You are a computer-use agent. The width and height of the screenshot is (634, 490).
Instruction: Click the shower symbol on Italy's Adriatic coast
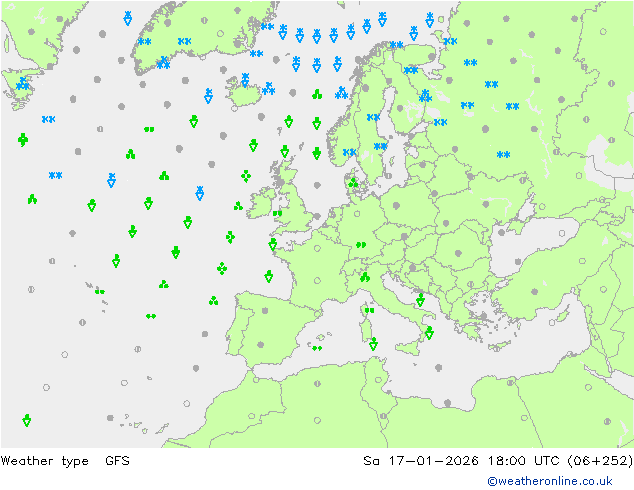[x=420, y=300]
